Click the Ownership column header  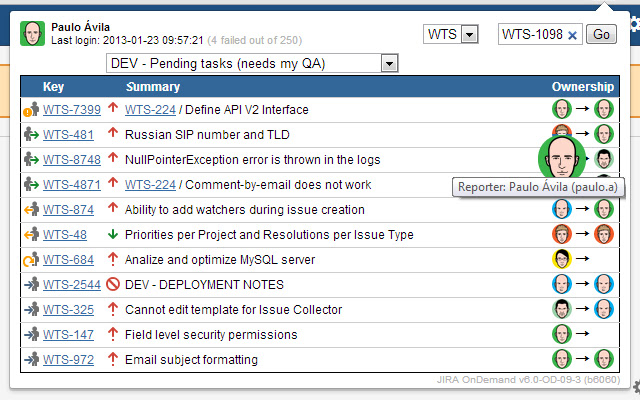point(582,87)
